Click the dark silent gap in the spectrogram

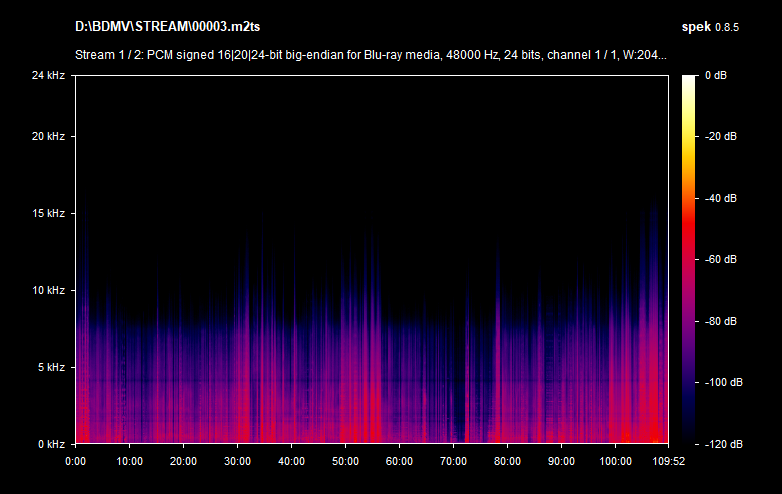[458, 420]
